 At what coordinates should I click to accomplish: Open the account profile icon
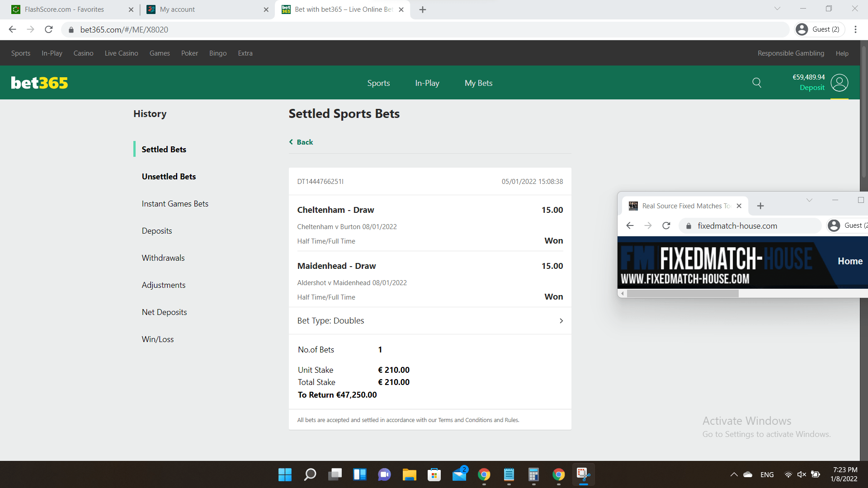[x=840, y=83]
